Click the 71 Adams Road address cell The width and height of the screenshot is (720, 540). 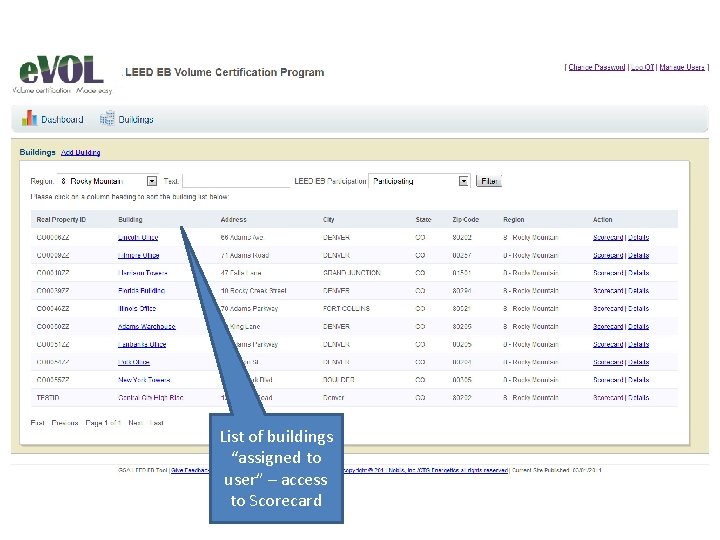click(245, 255)
